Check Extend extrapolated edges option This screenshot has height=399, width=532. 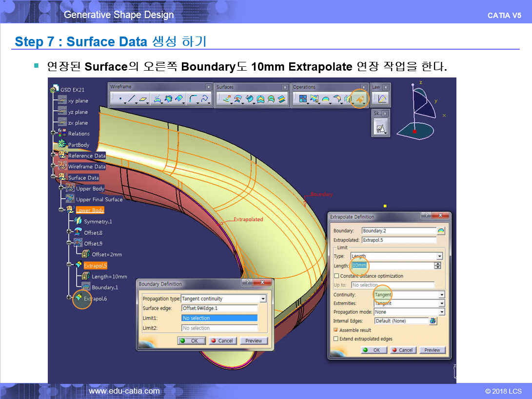(336, 339)
